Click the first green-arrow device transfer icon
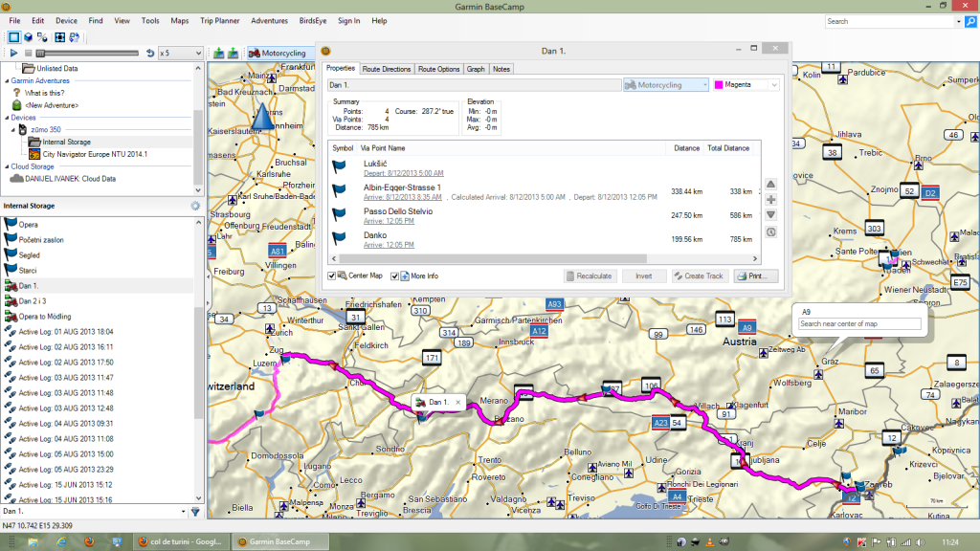The height and width of the screenshot is (551, 980). click(x=219, y=54)
